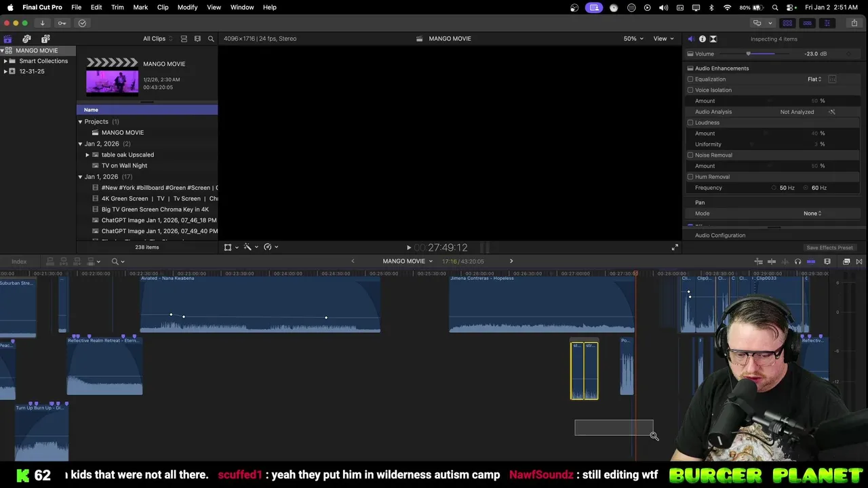
Task: Open Equalization Flat preset dropdown
Action: point(814,79)
